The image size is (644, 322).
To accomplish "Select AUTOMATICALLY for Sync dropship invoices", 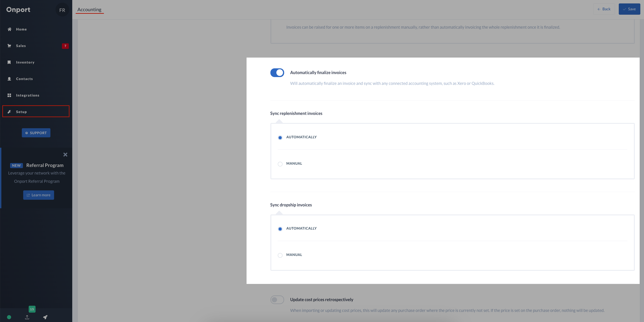I will [280, 229].
